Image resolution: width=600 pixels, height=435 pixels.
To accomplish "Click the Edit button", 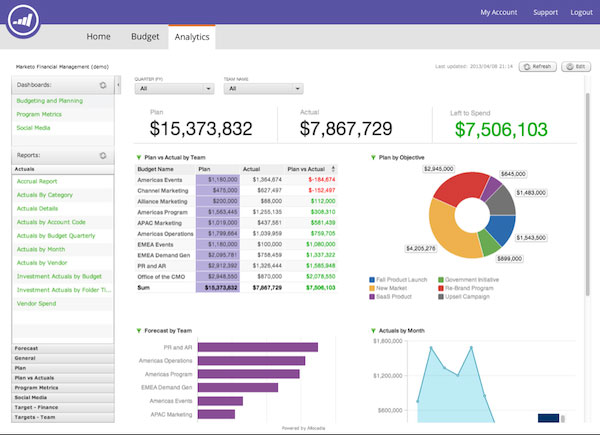I will [576, 67].
